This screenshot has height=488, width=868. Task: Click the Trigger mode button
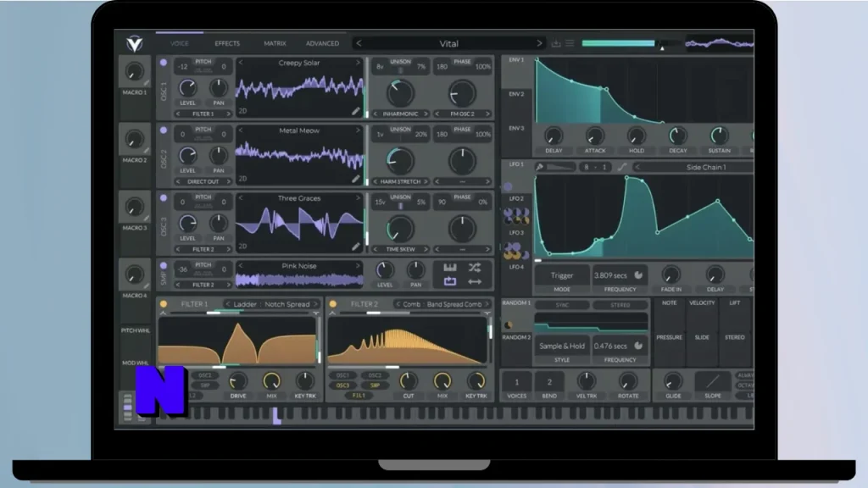(562, 275)
